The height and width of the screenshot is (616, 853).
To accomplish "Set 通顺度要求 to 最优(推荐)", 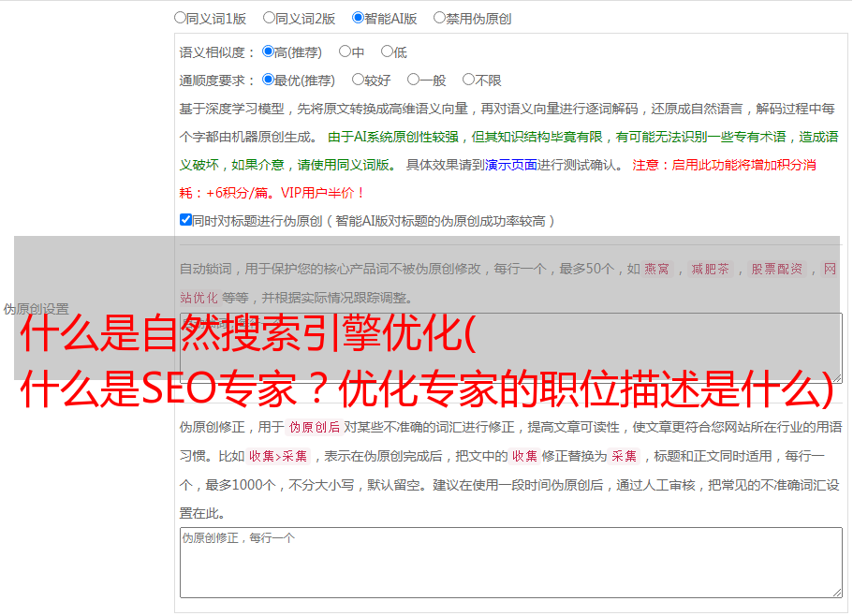I will [x=268, y=80].
